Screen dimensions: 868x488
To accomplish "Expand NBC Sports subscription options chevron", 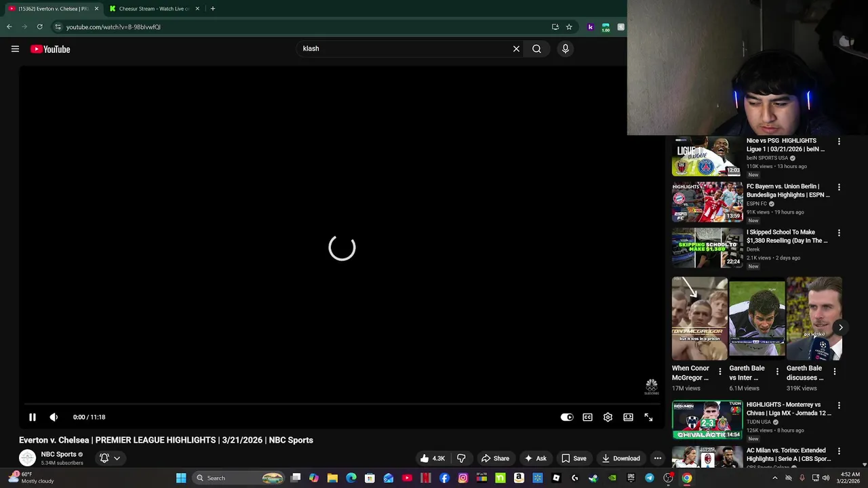I will click(117, 458).
